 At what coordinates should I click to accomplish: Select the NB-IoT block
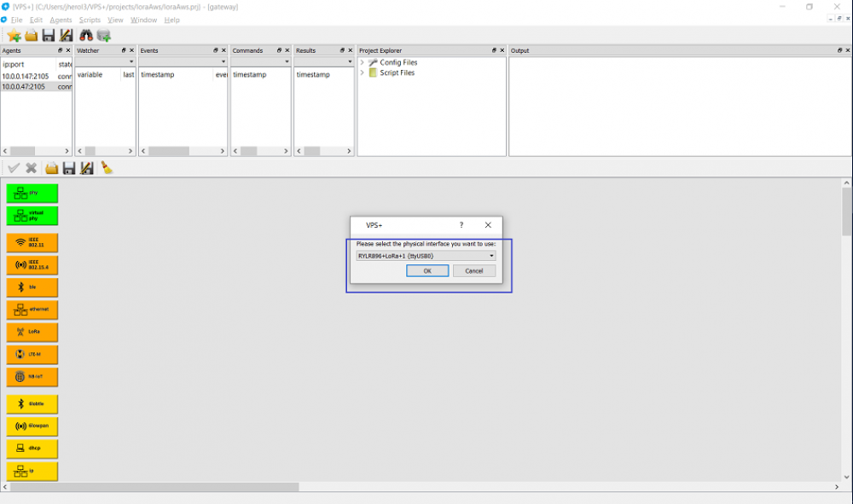(32, 376)
